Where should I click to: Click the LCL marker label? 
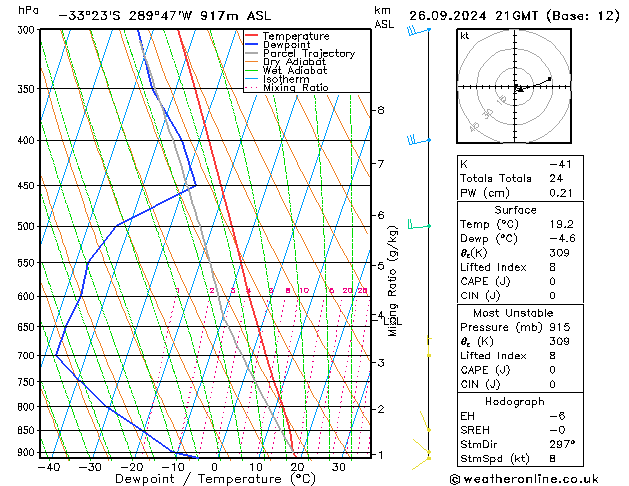coord(392,322)
